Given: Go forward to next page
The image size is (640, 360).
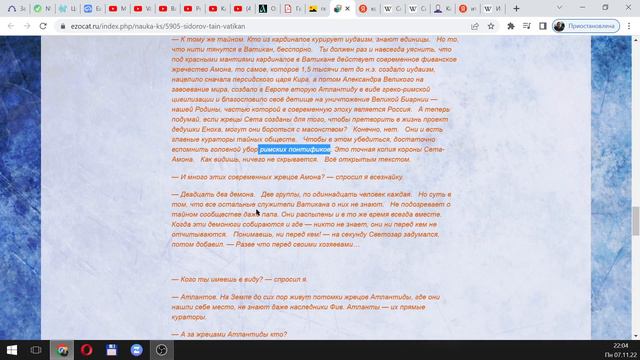Looking at the screenshot, I should click(27, 26).
